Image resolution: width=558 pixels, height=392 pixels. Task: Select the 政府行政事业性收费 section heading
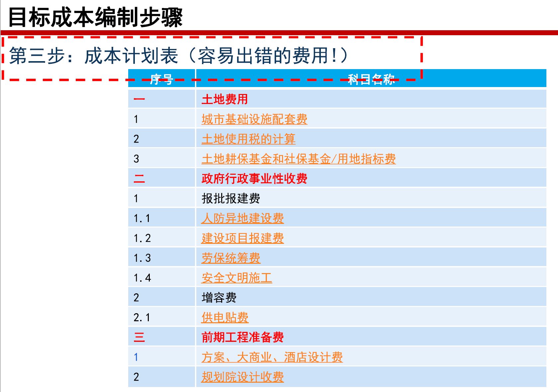pos(254,179)
